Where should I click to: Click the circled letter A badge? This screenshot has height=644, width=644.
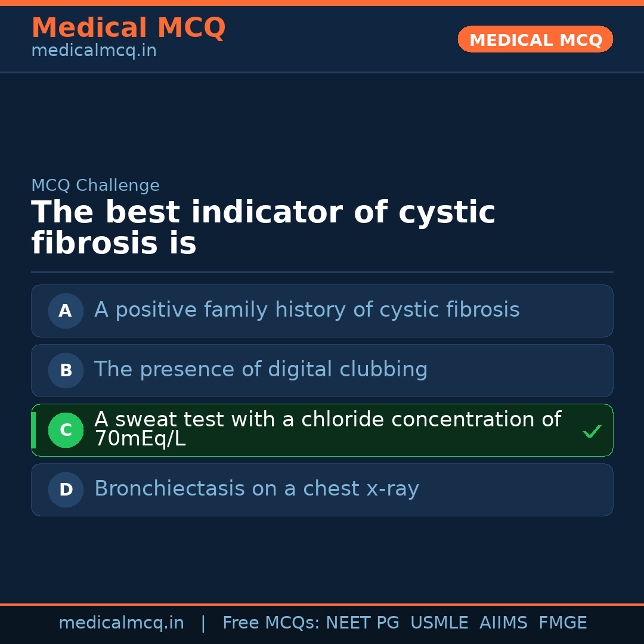click(66, 311)
